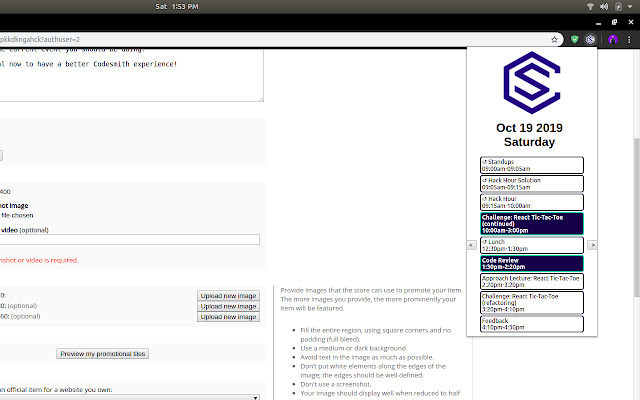
Task: Restore the browser window size
Action: tap(614, 22)
